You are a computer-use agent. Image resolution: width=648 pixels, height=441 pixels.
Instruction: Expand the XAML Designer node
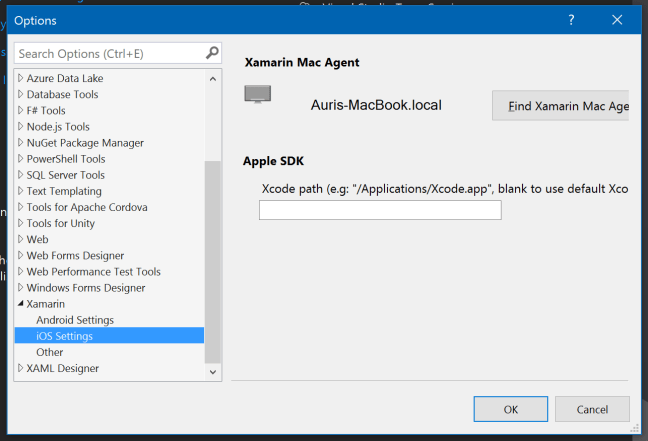point(20,368)
